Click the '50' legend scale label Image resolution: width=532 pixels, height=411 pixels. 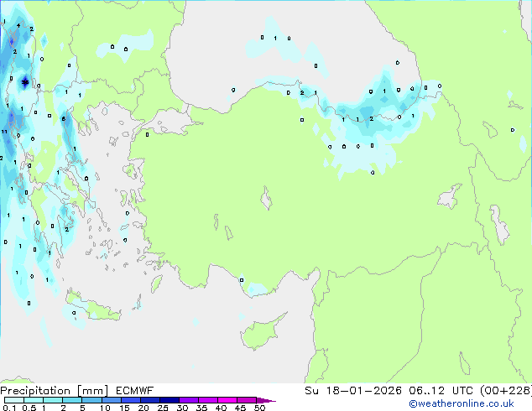point(259,408)
